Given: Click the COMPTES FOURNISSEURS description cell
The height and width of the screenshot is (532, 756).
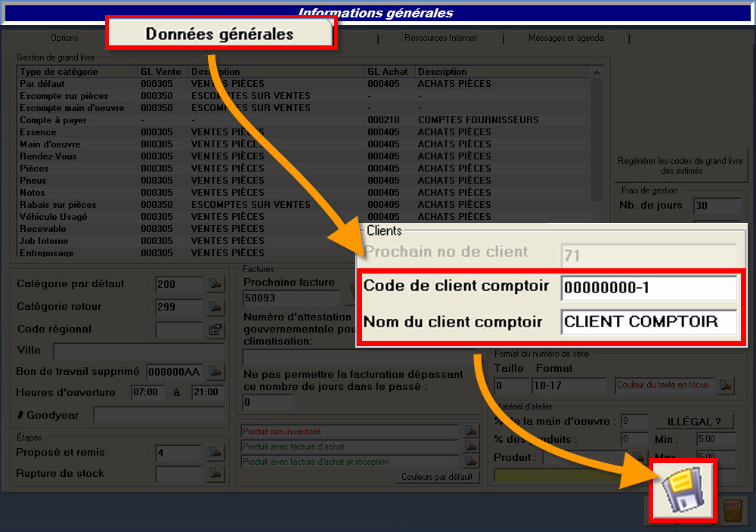Looking at the screenshot, I should pos(479,120).
